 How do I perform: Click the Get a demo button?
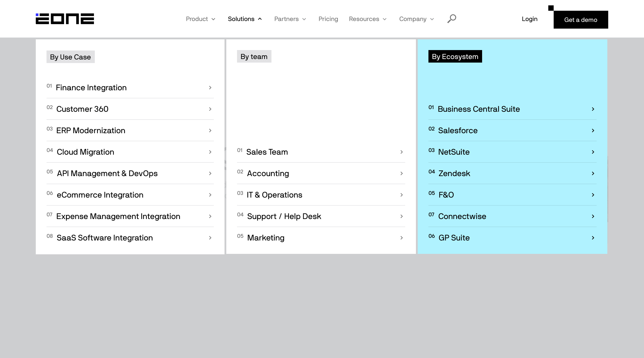click(581, 20)
